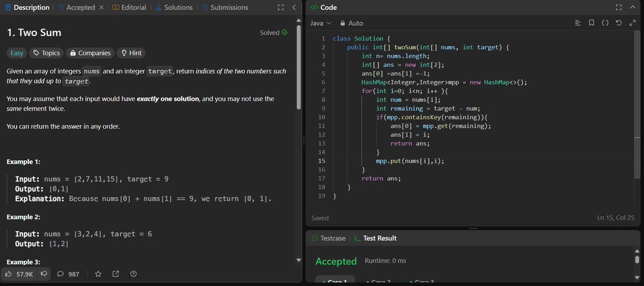Click the '1. Two Sum' problem title
This screenshot has width=644, height=286.
click(34, 33)
